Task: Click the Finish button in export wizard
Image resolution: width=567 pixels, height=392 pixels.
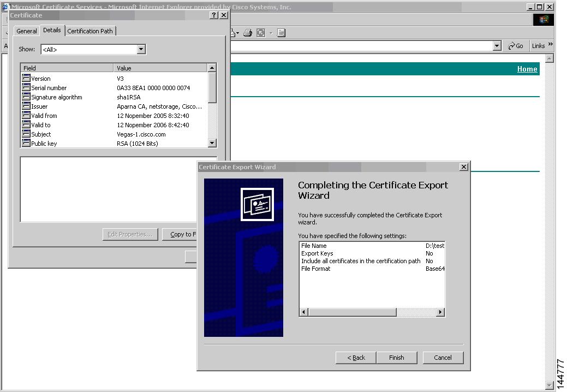Action: (397, 358)
